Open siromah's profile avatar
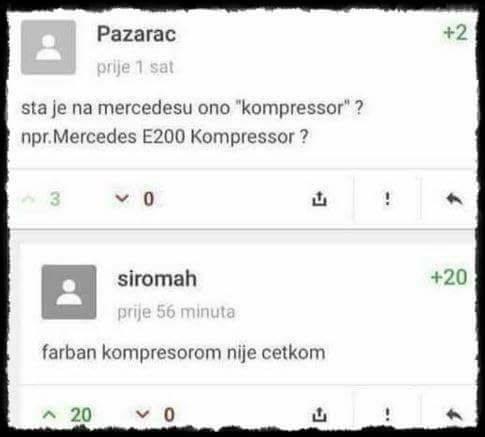 pyautogui.click(x=69, y=292)
